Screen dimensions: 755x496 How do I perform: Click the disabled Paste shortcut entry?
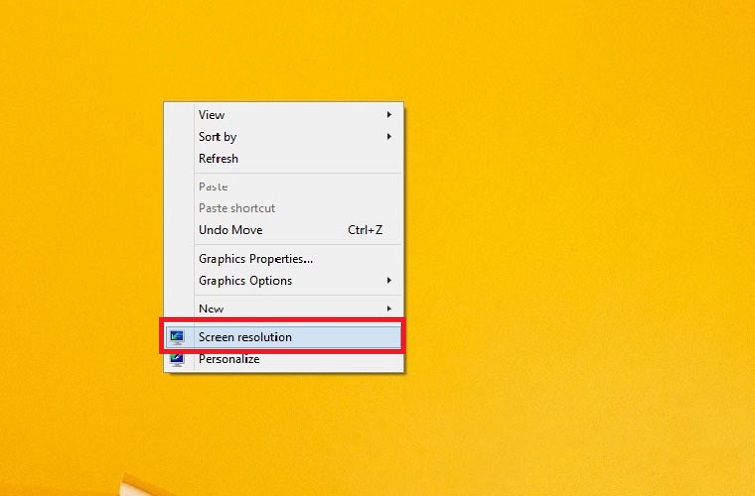237,209
